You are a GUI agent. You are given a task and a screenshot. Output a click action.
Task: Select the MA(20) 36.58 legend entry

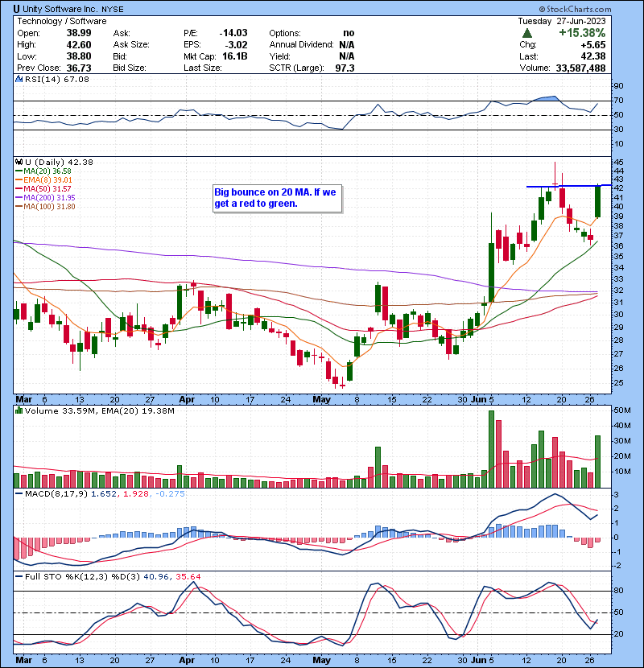coord(43,171)
